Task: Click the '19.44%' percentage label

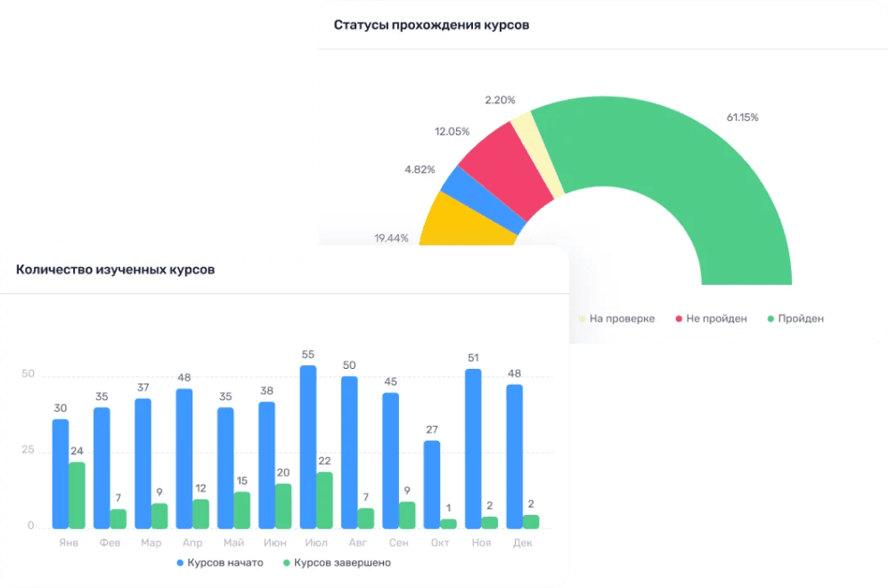Action: point(391,238)
